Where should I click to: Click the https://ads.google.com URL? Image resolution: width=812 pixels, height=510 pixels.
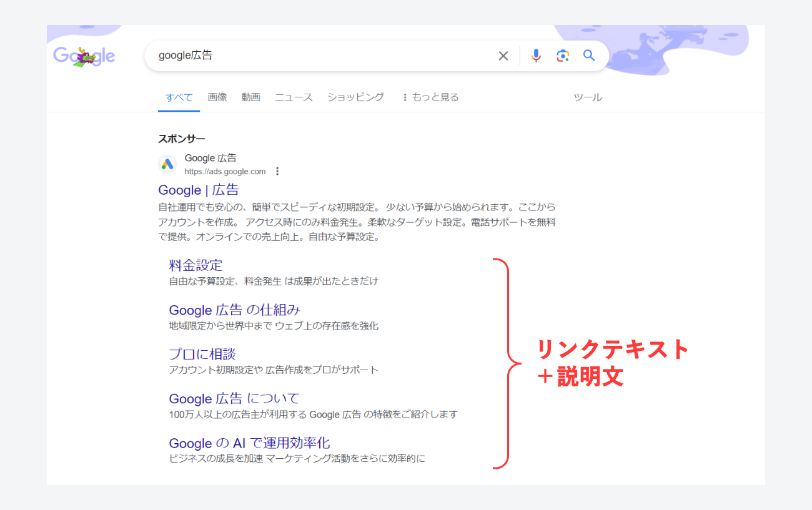[225, 171]
